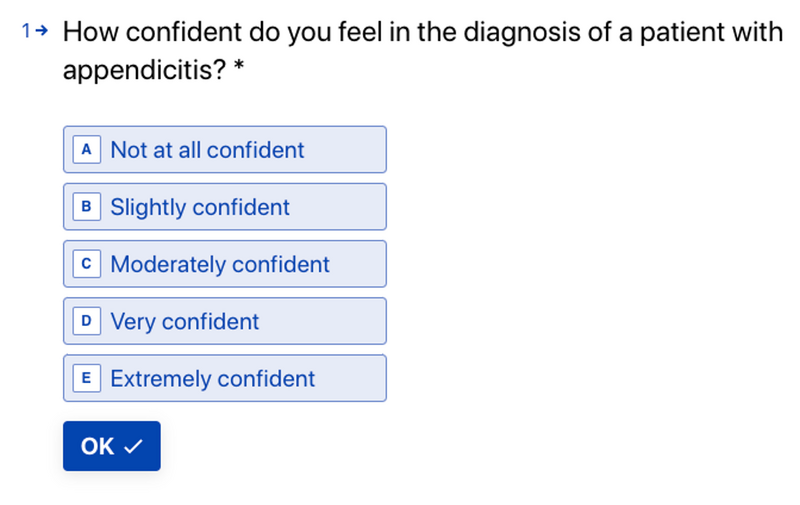This screenshot has height=505, width=800.
Task: Click the D key badge icon
Action: [x=87, y=321]
